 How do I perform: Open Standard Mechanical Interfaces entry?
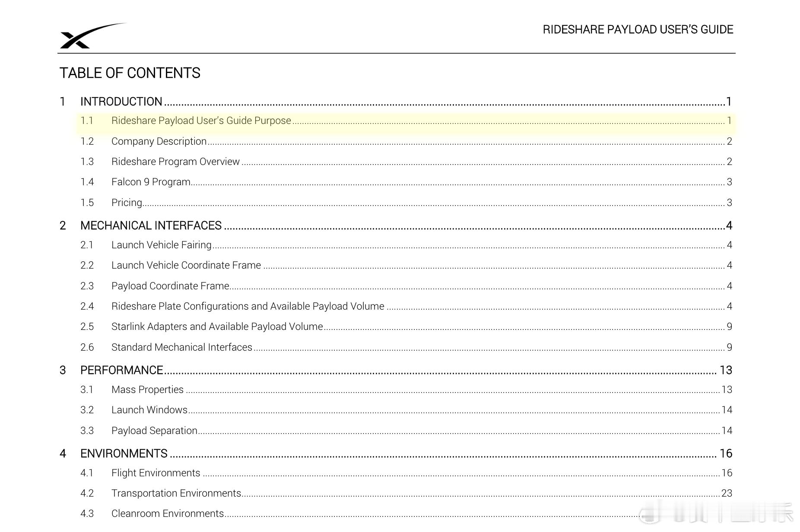[x=406, y=347]
